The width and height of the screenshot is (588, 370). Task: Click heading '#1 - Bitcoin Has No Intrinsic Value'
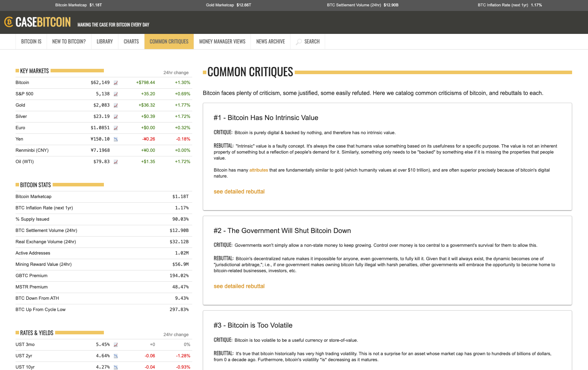point(266,118)
